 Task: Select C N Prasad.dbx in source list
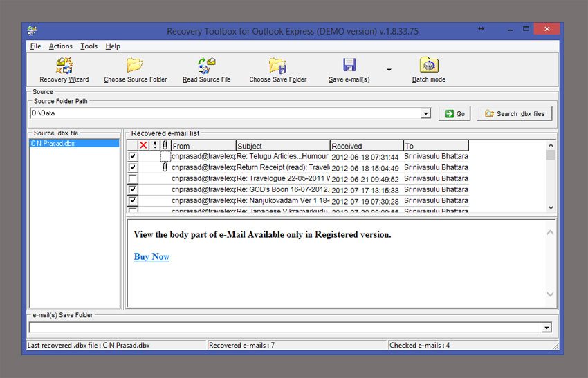click(x=74, y=143)
